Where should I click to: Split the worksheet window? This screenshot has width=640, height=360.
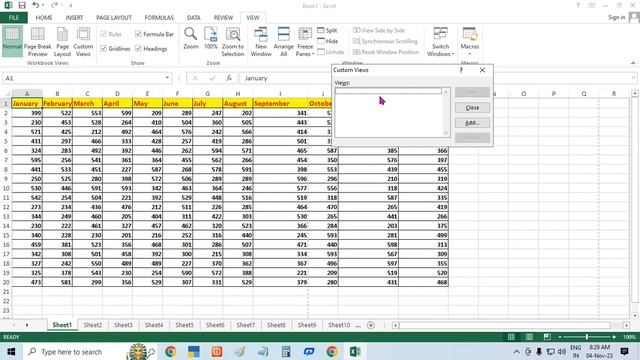click(x=327, y=30)
